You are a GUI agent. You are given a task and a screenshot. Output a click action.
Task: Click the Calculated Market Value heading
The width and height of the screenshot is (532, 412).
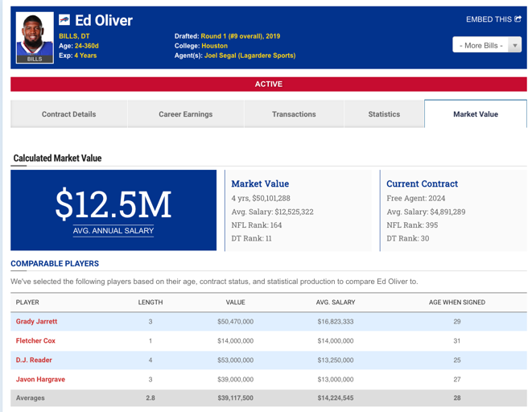click(57, 158)
